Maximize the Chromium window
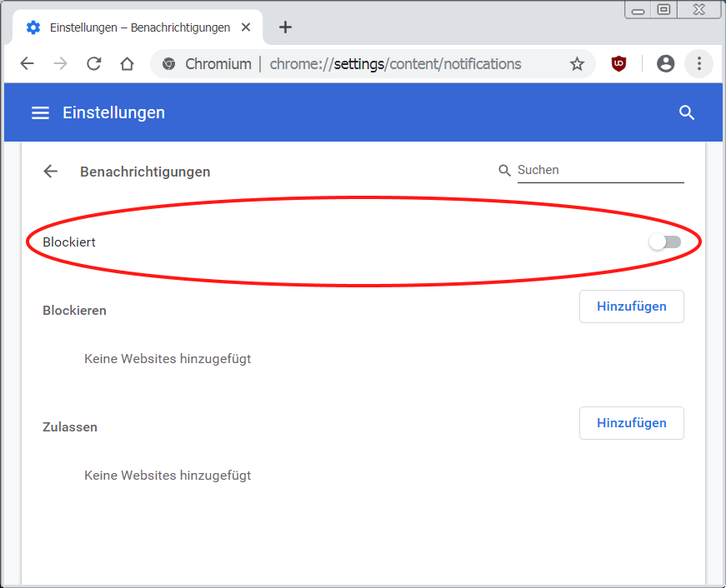Screen dimensions: 726x588 (x=664, y=10)
